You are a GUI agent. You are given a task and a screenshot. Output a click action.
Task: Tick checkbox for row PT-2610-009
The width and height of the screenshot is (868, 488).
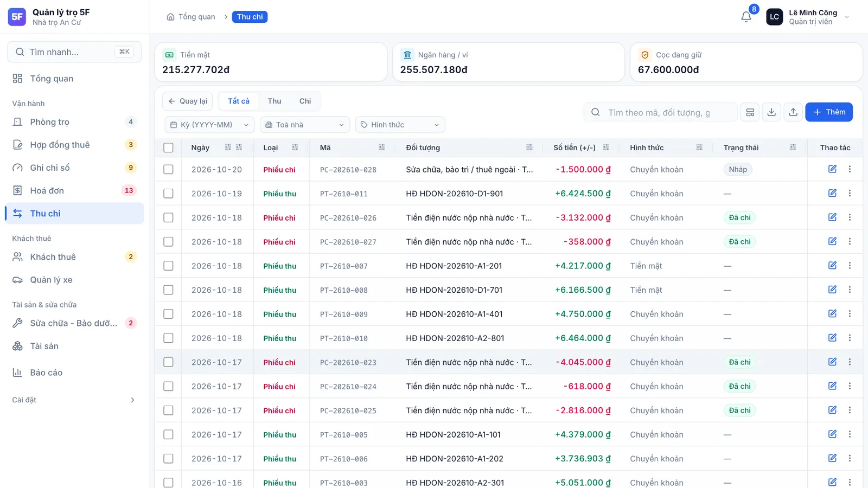(x=168, y=314)
